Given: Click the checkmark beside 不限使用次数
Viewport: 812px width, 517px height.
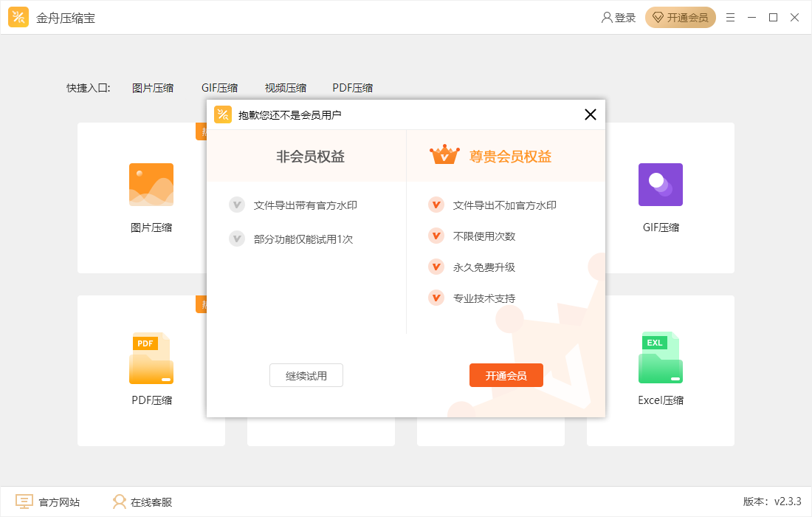Looking at the screenshot, I should pos(436,236).
